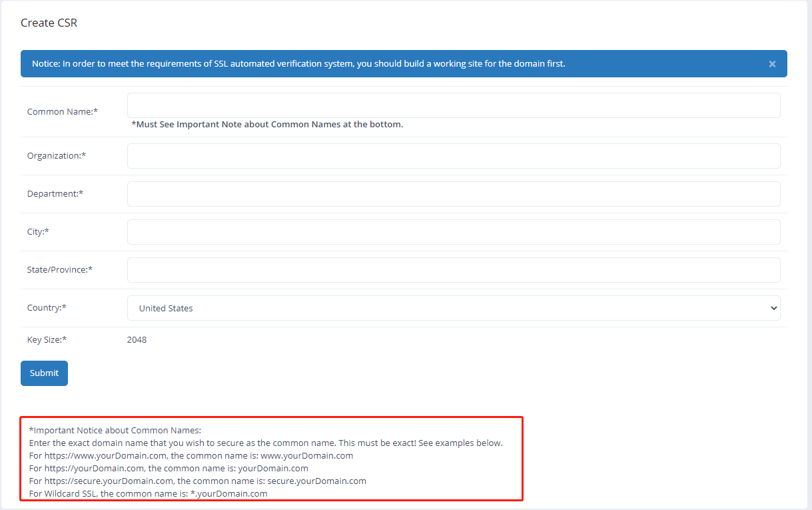Click the Create CSR heading
812x510 pixels.
[x=49, y=23]
